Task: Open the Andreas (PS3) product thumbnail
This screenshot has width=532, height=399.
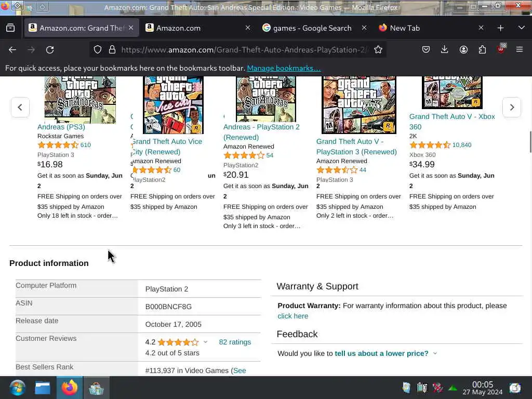Action: click(x=80, y=100)
